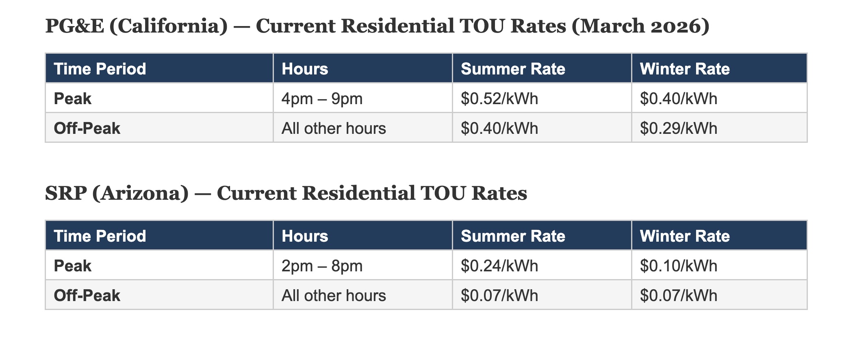Select the PG&E table Time Period header
Viewport: 868px width, 345px height.
point(100,69)
